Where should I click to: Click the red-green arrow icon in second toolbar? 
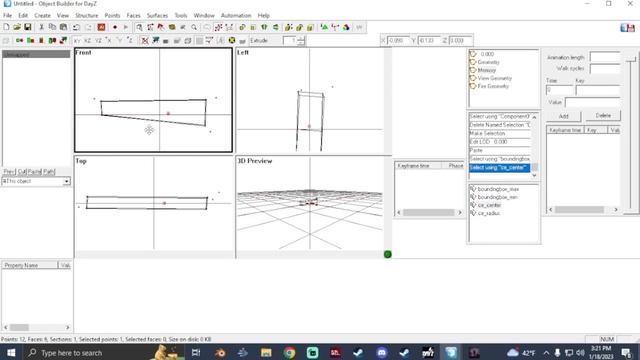coord(63,40)
